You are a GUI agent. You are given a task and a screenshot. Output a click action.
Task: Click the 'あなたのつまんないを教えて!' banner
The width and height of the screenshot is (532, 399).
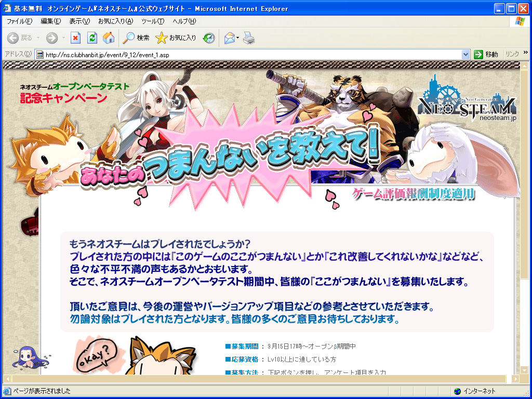(x=229, y=156)
